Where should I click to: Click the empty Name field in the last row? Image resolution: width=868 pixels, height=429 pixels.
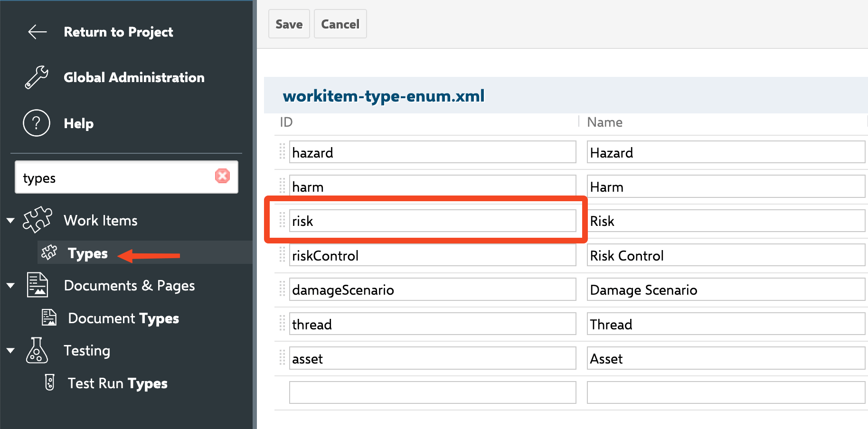(726, 392)
